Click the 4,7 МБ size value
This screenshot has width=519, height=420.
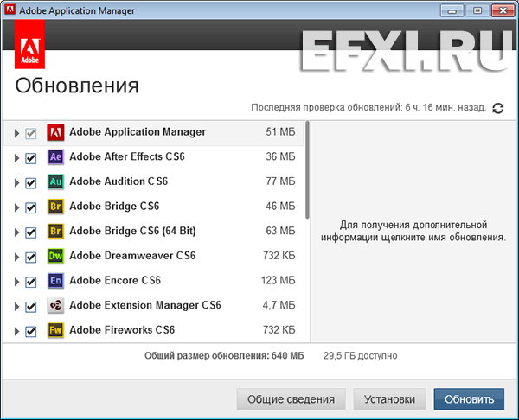coord(279,305)
